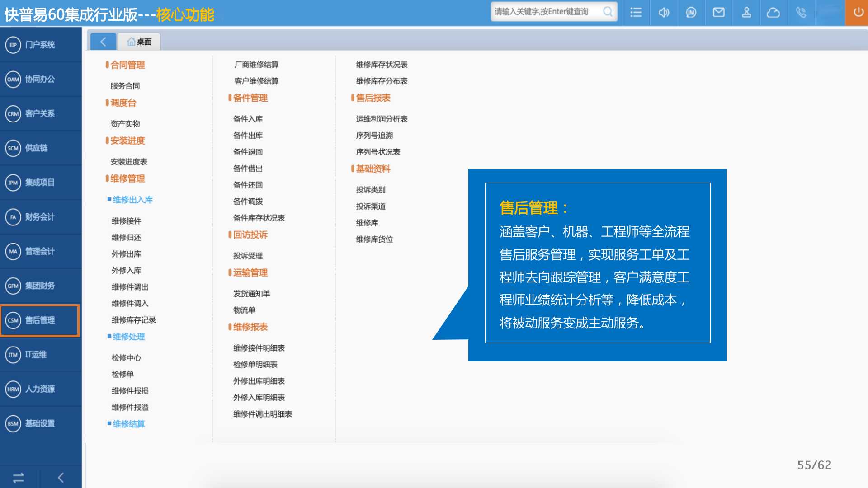Select 售后管理 in the left sidebar
Image resolution: width=868 pixels, height=488 pixels.
(x=40, y=320)
